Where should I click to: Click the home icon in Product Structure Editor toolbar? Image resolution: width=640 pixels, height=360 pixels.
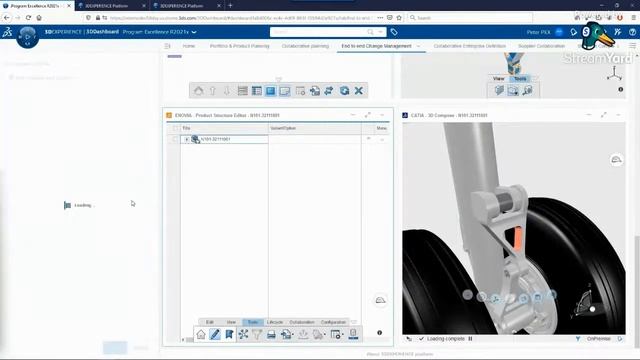point(201,334)
